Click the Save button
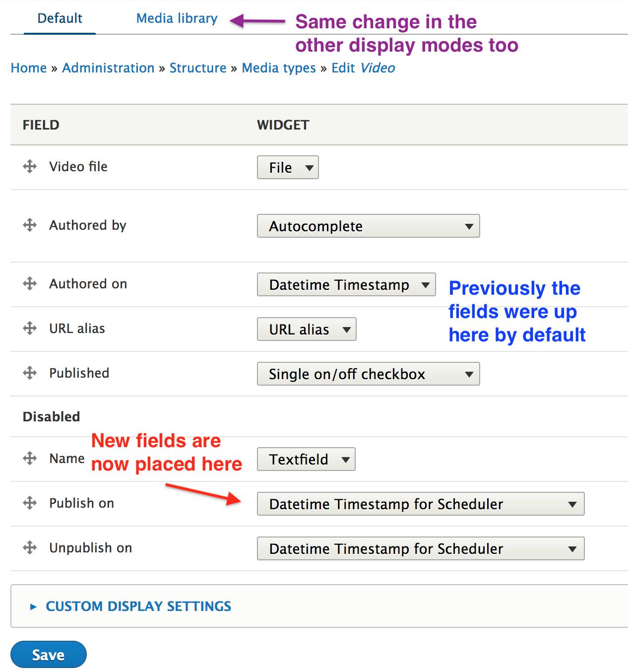This screenshot has width=628, height=672. pyautogui.click(x=48, y=654)
